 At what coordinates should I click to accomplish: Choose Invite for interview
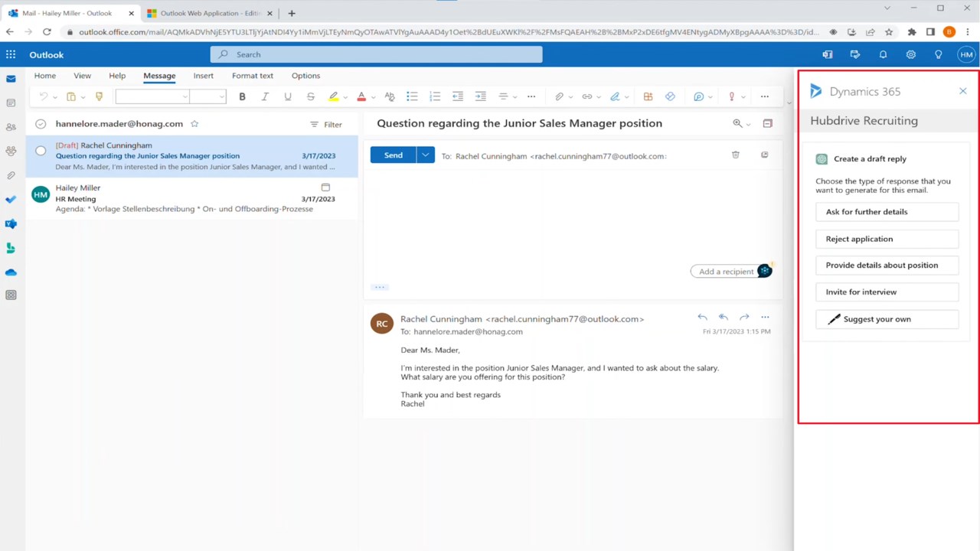pyautogui.click(x=887, y=292)
